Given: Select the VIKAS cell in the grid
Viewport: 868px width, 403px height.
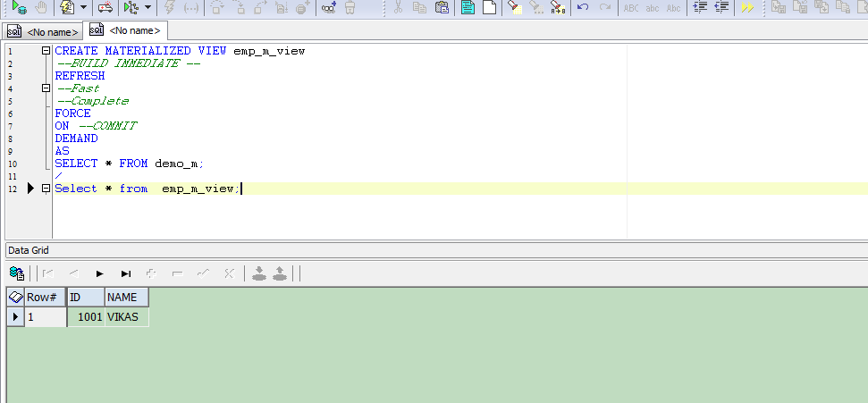Looking at the screenshot, I should pos(126,316).
